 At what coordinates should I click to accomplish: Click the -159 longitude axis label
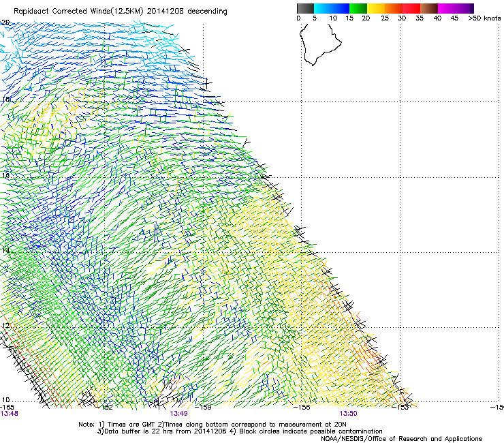pos(204,407)
